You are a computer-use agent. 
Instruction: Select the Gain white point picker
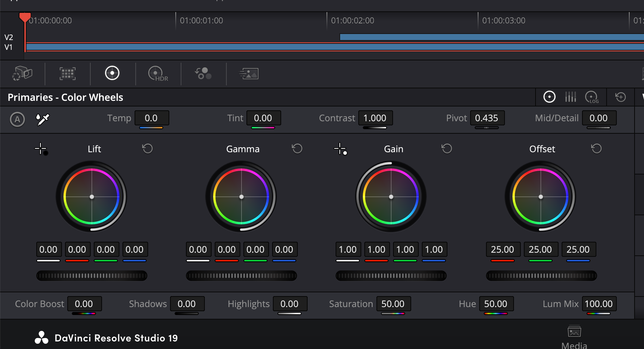click(x=340, y=149)
